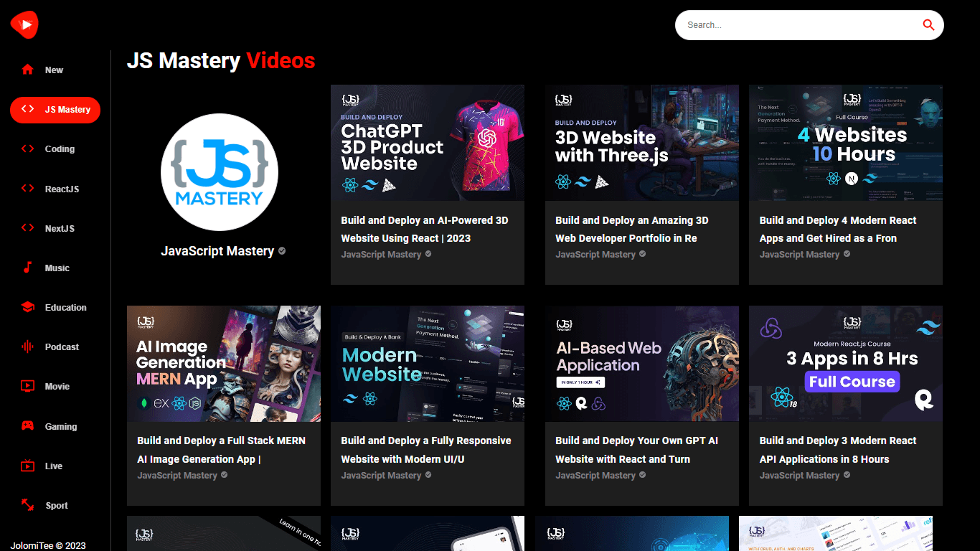This screenshot has height=551, width=980.
Task: Click JavaScript Mastery under Full Stack MERN card
Action: pos(177,476)
